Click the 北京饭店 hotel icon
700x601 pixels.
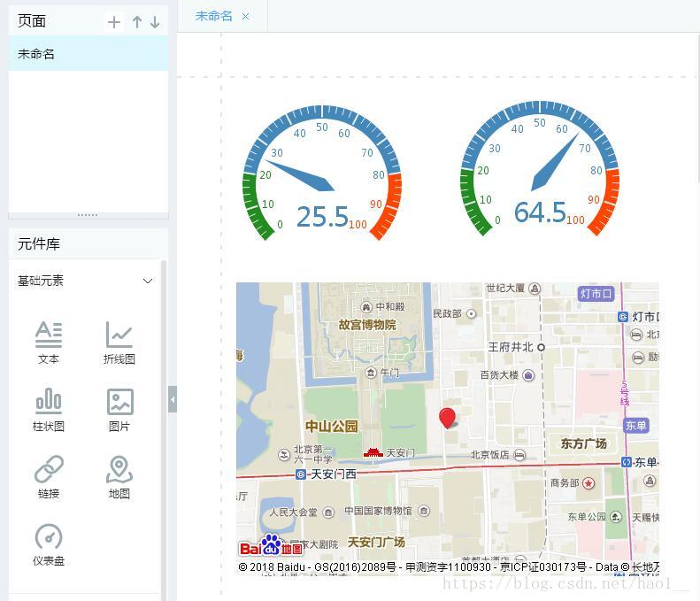click(519, 455)
